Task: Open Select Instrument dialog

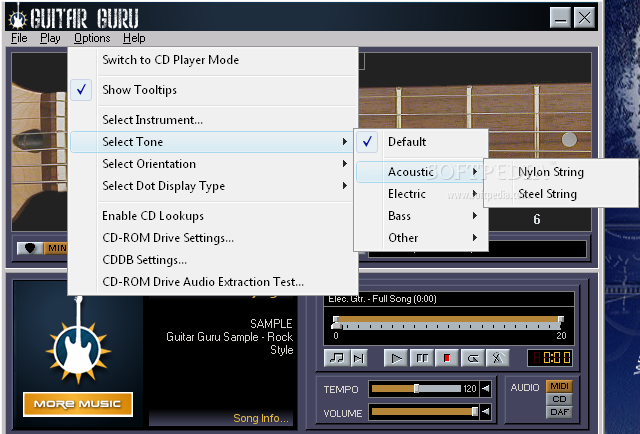Action: pos(212,120)
